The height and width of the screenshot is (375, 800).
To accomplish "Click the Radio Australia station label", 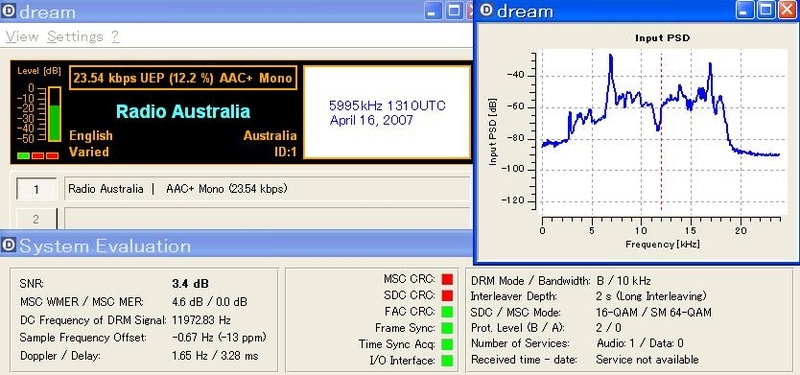I will [183, 111].
